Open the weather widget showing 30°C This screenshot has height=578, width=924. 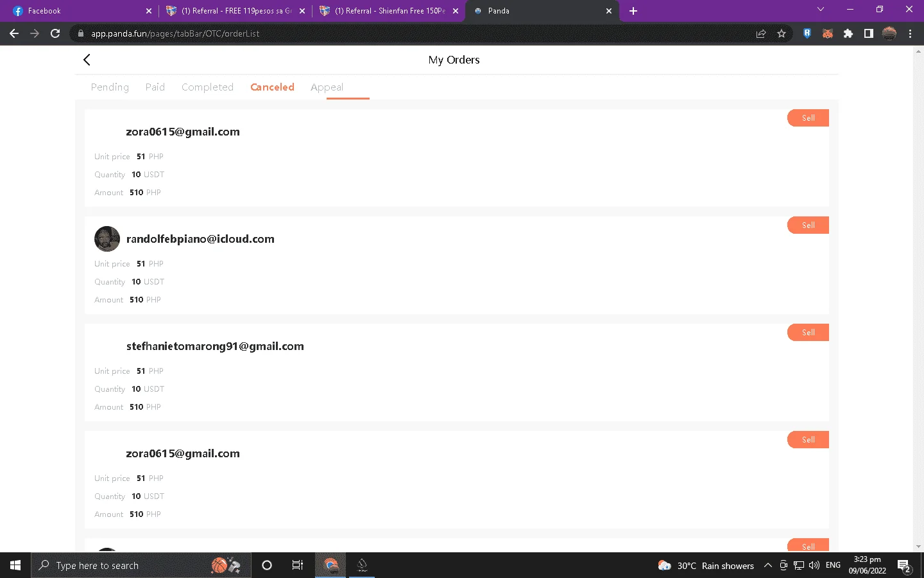706,566
